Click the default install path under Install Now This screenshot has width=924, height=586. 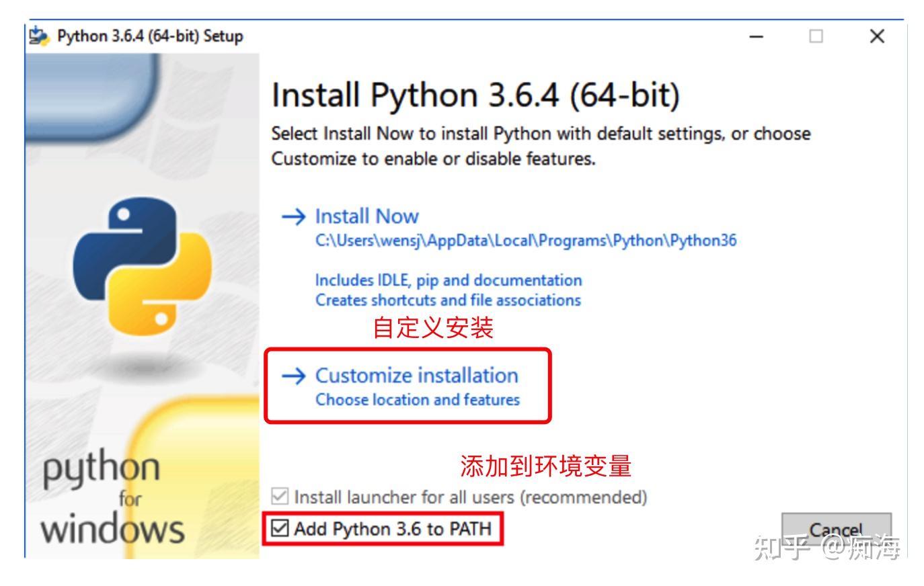pyautogui.click(x=525, y=241)
